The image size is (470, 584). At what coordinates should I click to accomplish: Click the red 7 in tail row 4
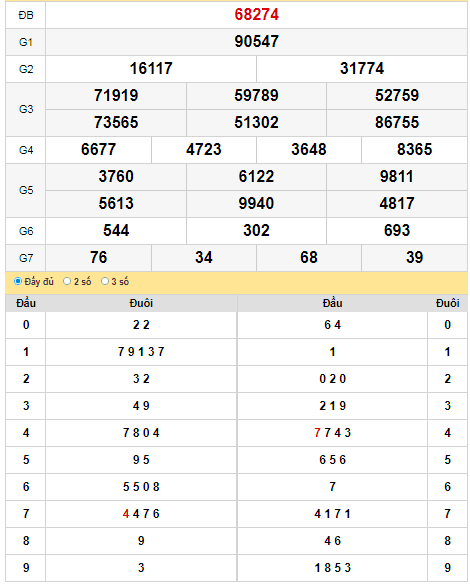tap(317, 433)
